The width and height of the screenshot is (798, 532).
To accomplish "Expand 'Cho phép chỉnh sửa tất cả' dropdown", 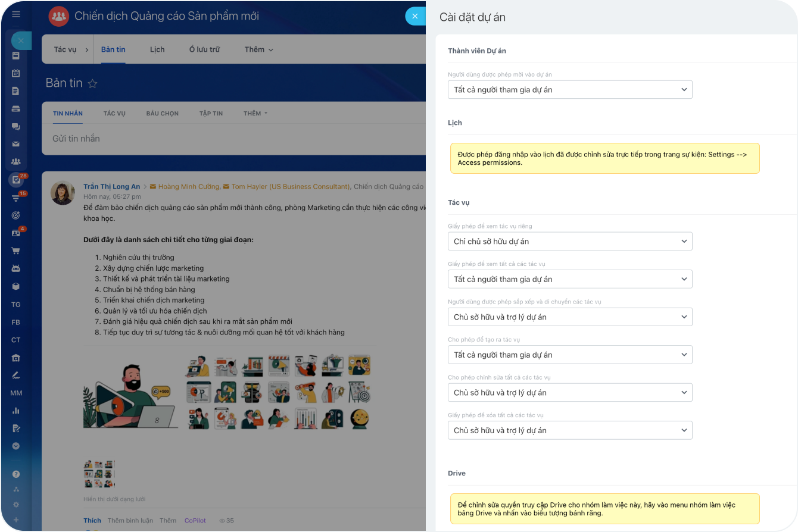I will click(570, 393).
